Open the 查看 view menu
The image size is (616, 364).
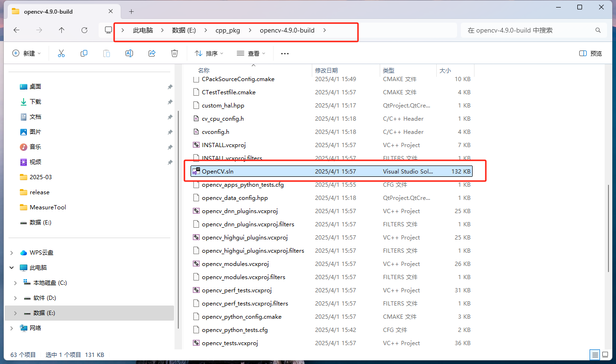coord(251,53)
